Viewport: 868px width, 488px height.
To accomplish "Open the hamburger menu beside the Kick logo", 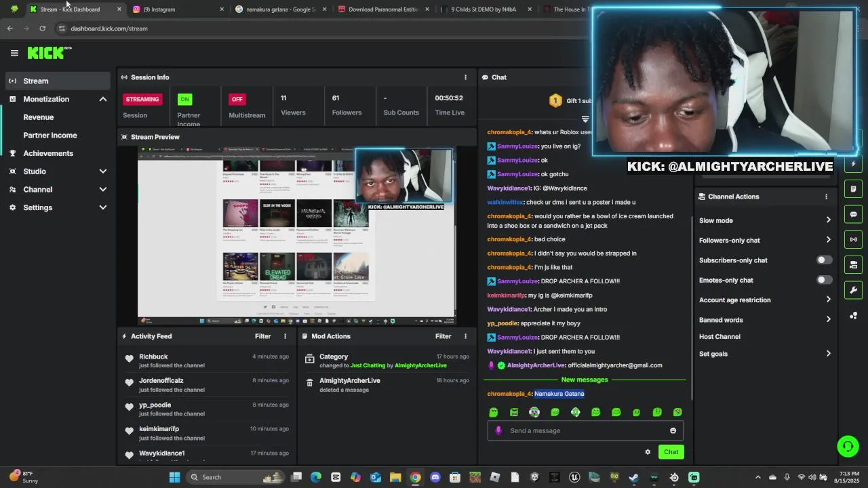I will coord(14,53).
